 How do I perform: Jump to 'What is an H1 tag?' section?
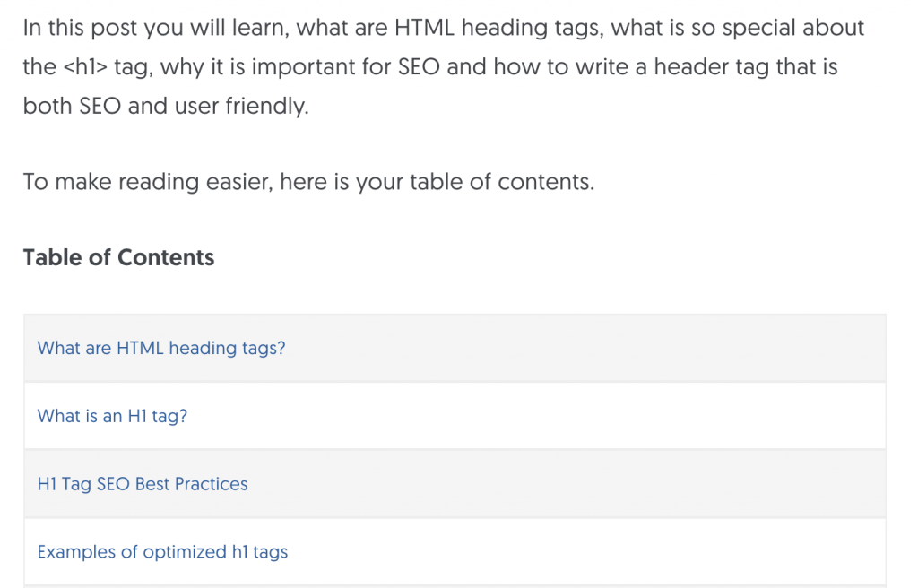click(112, 416)
